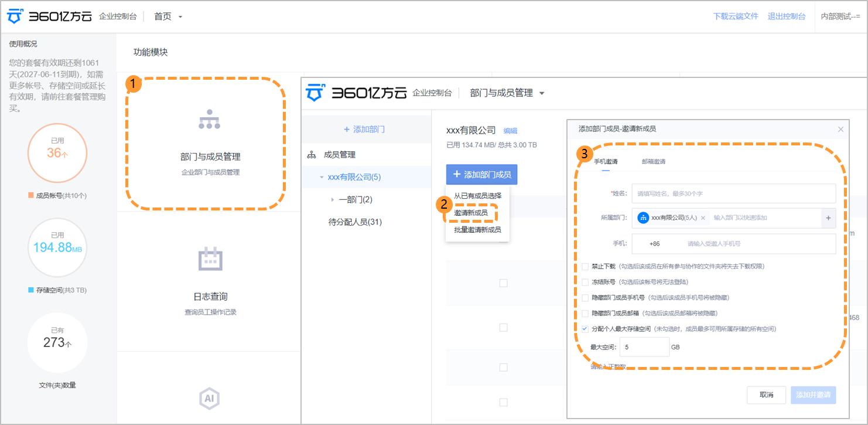
Task: Click the 使用概况 heading
Action: [x=23, y=44]
